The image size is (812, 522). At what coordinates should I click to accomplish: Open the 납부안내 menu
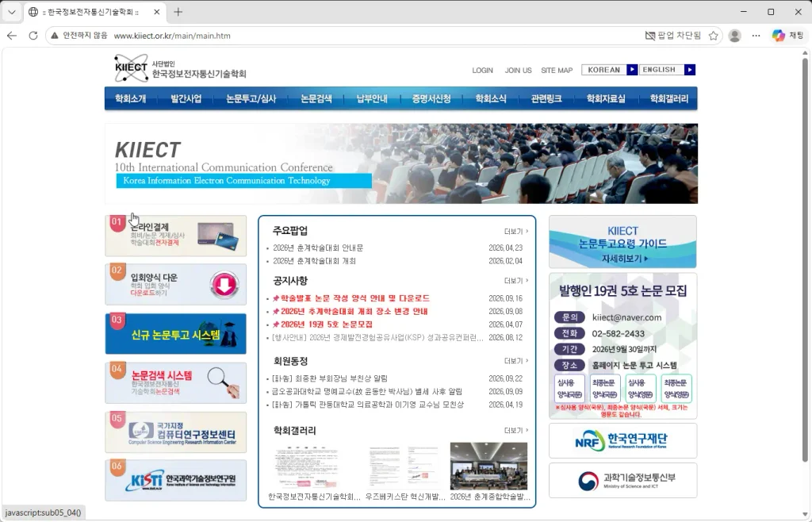click(x=372, y=99)
